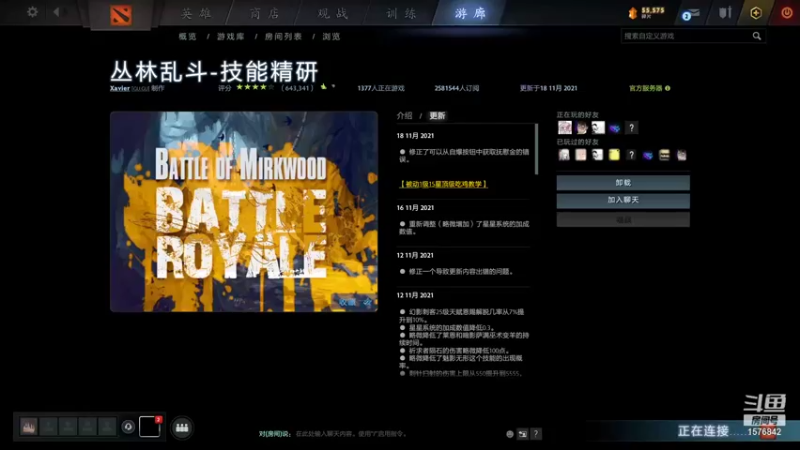The image size is (800, 450).
Task: Click the chat pop-out window icon
Action: [522, 434]
